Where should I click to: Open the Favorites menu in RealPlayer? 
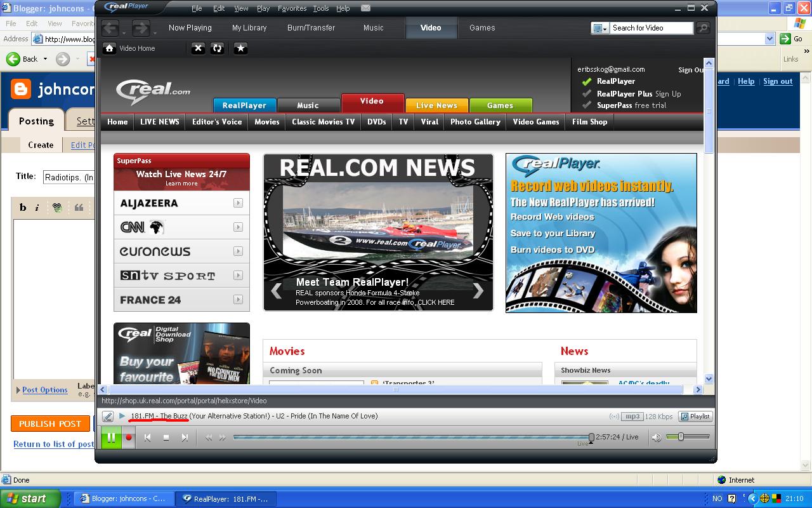click(292, 8)
